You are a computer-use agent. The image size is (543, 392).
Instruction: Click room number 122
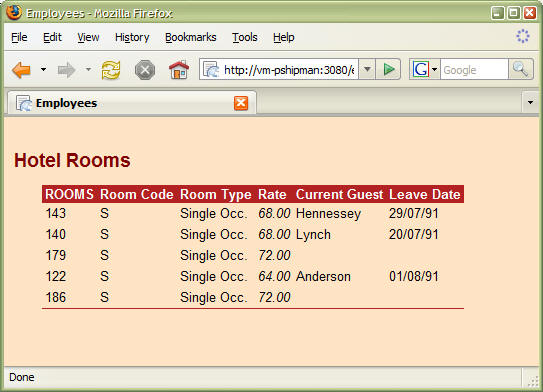click(x=56, y=276)
